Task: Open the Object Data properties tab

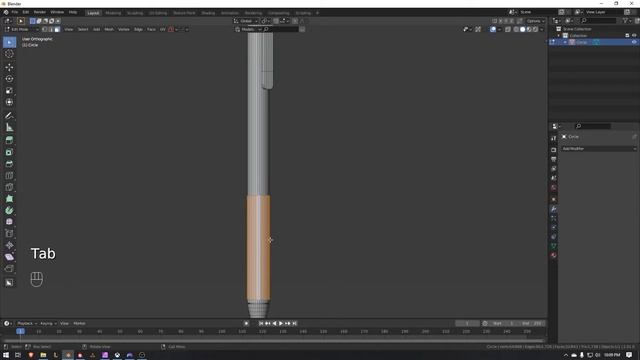Action: point(553,246)
